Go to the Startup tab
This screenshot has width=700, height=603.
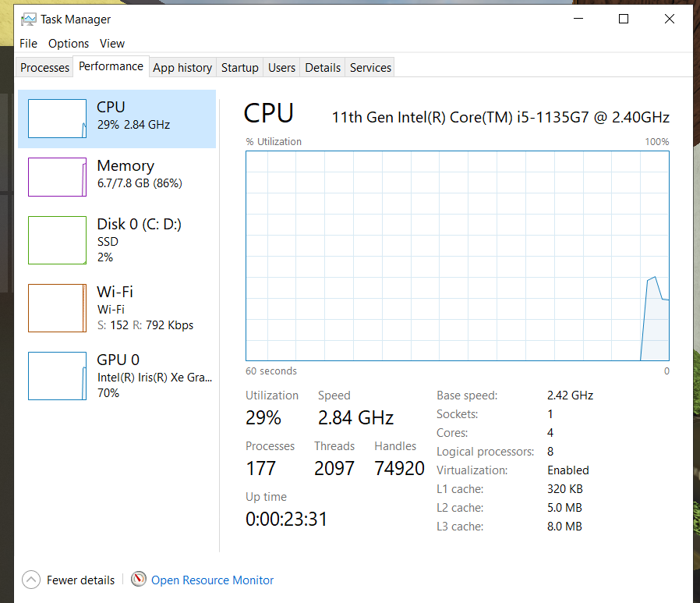[240, 67]
